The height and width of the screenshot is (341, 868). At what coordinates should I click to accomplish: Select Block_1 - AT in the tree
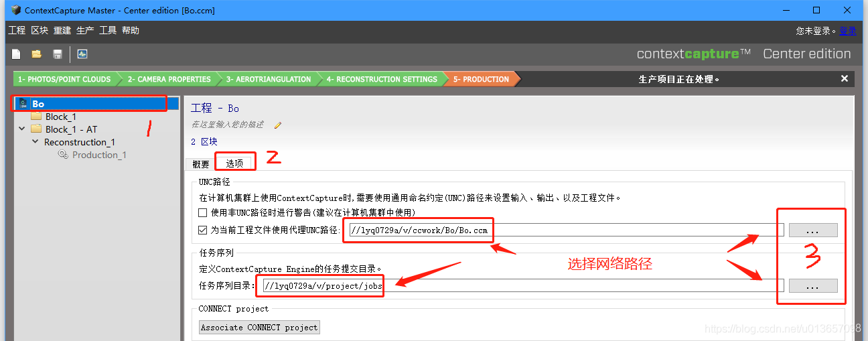tap(71, 129)
